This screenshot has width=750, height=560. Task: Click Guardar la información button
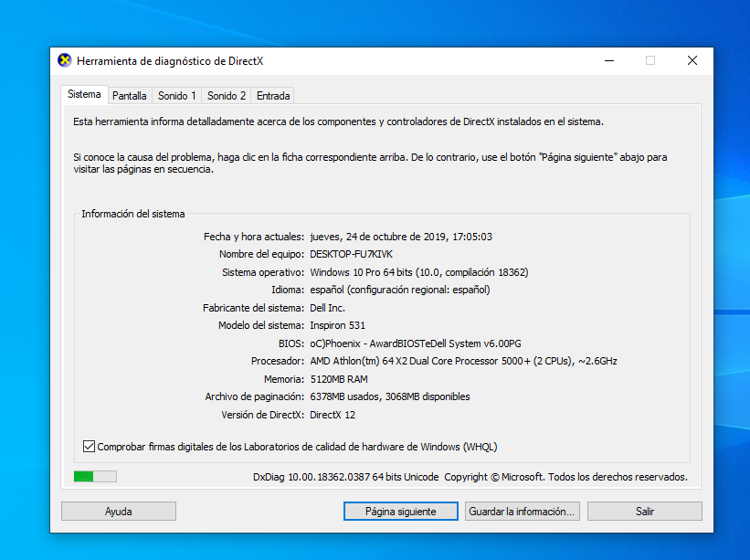click(523, 512)
